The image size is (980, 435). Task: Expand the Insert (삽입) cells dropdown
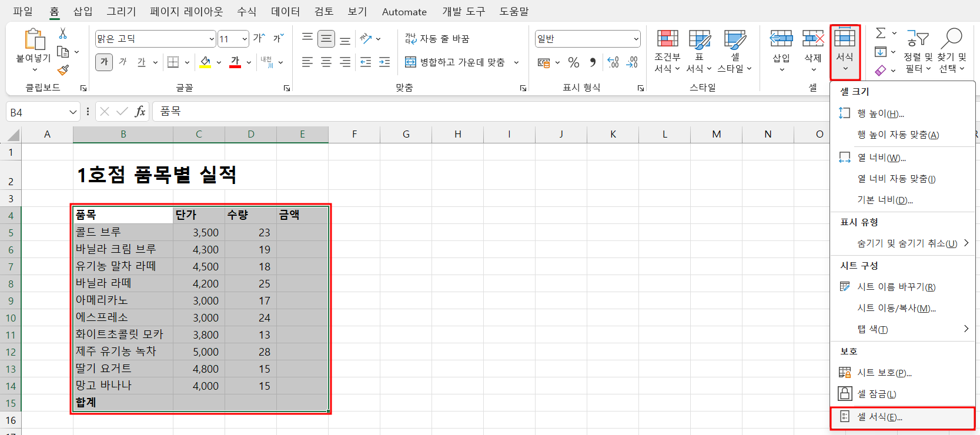pos(781,70)
